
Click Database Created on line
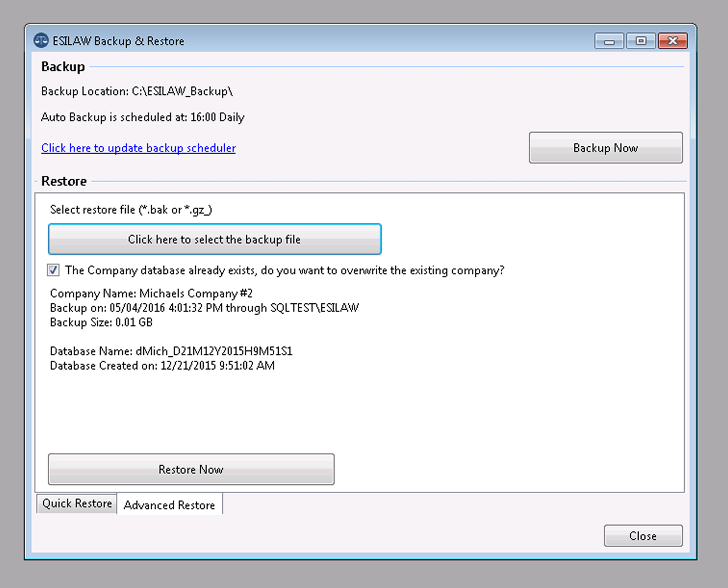tap(162, 365)
